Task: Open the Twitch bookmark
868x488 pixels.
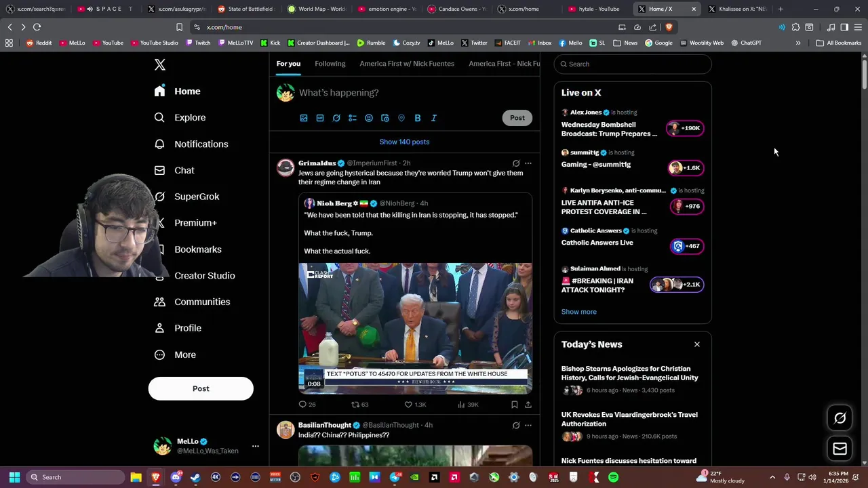Action: 197,43
